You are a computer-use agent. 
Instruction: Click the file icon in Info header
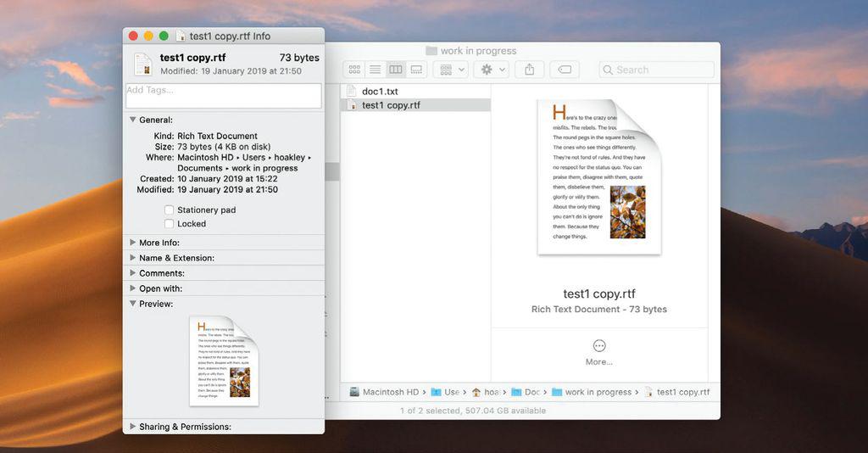coord(143,64)
